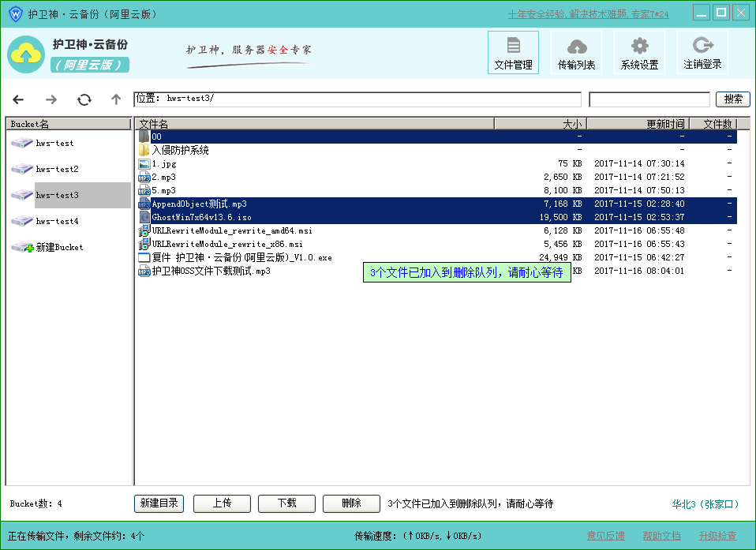
Task: Click the 新建目录 new folder button
Action: point(159,503)
